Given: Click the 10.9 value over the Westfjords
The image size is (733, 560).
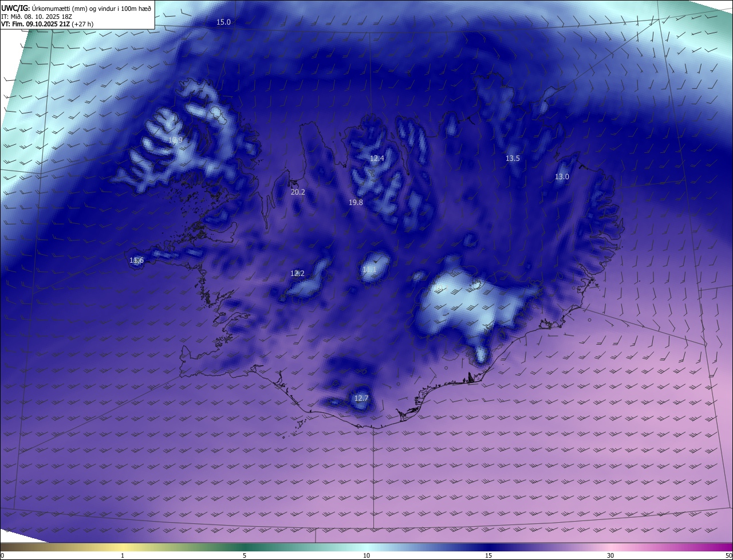Looking at the screenshot, I should [175, 140].
